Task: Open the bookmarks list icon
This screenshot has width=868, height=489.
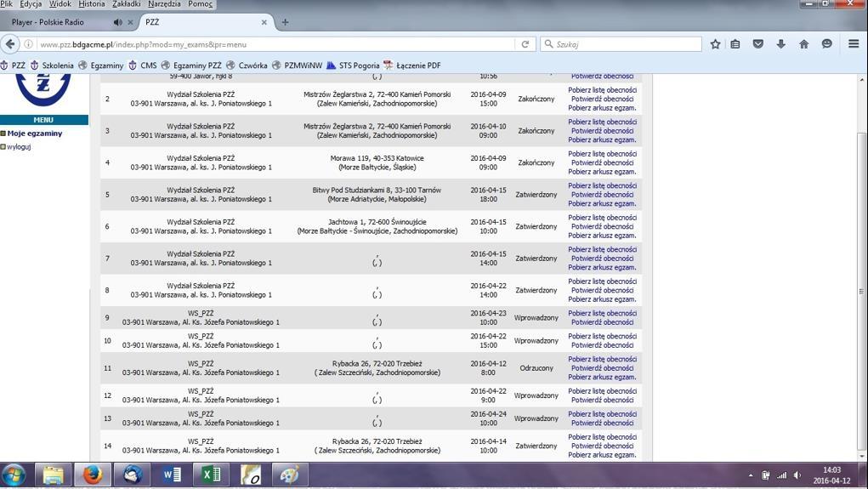Action: tap(735, 43)
